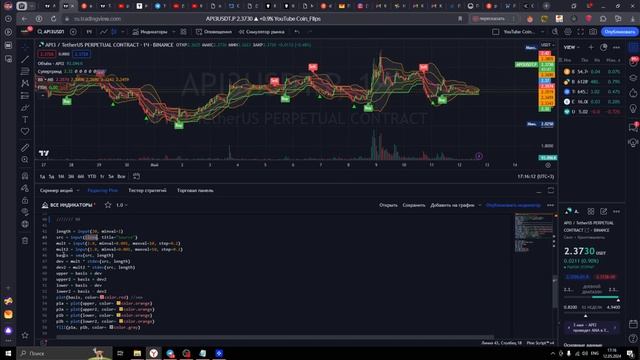Screen dimensions: 640x360
Task: Start the Симулятор рынка replay
Action: (x=262, y=31)
